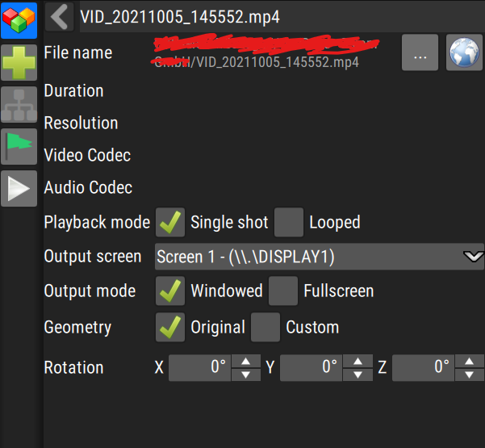
Task: Click the Y rotation value field
Action: pos(311,368)
